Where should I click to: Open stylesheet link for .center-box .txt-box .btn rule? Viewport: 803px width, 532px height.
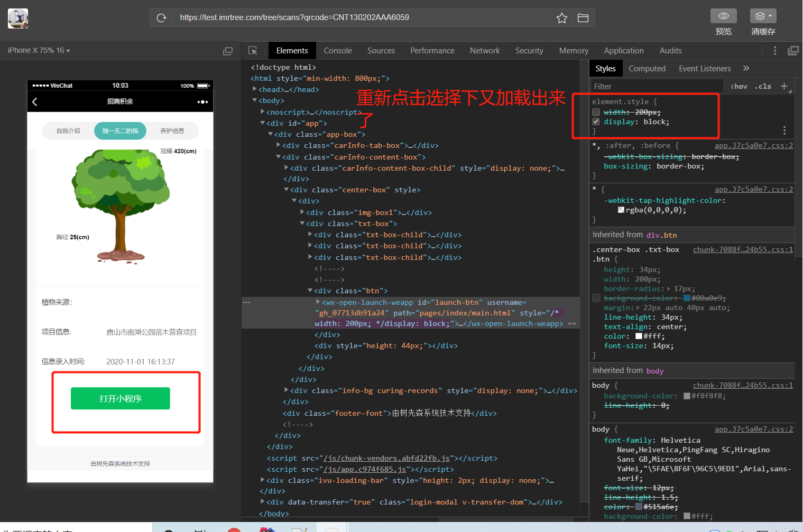(743, 249)
